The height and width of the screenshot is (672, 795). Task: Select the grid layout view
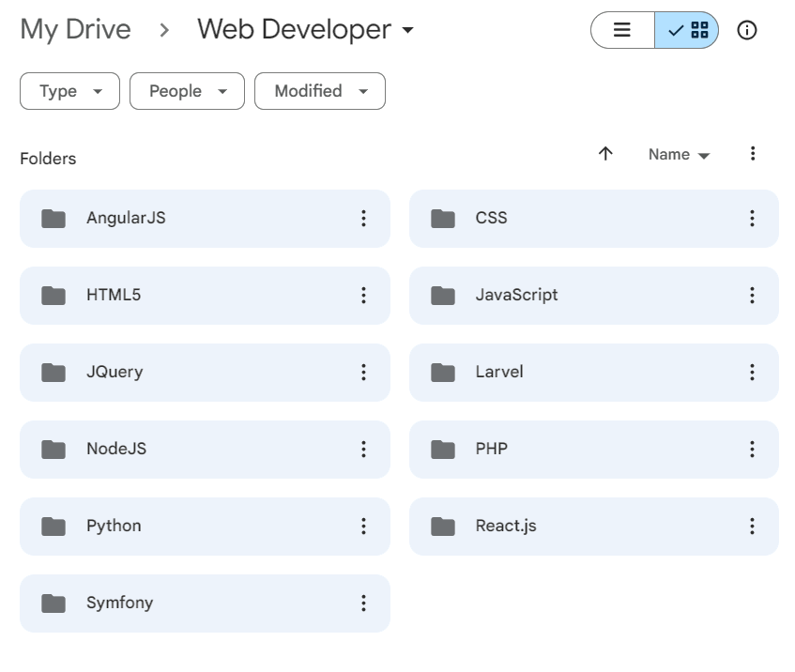(x=686, y=30)
